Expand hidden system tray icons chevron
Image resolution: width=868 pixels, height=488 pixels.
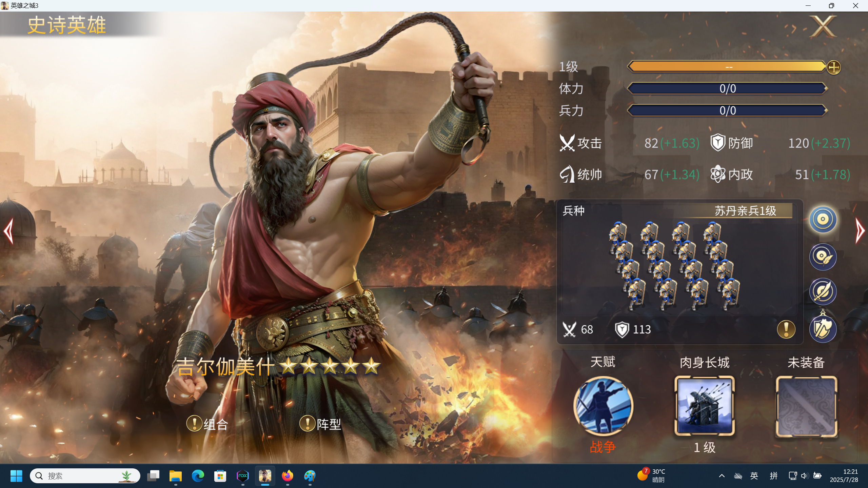pos(722,476)
